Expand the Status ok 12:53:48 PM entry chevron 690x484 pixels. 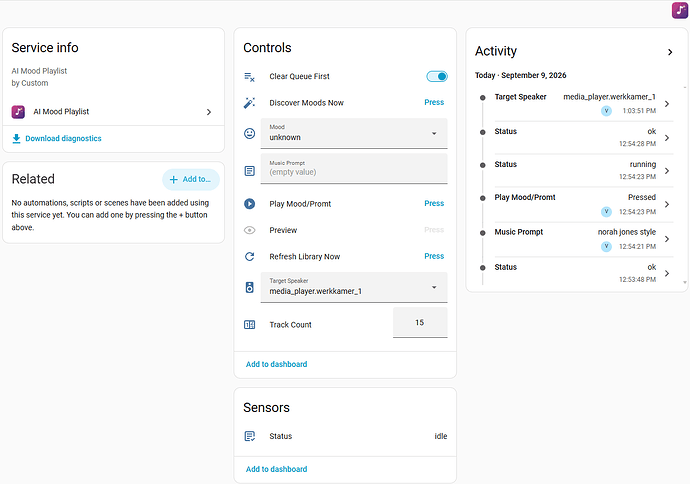667,273
